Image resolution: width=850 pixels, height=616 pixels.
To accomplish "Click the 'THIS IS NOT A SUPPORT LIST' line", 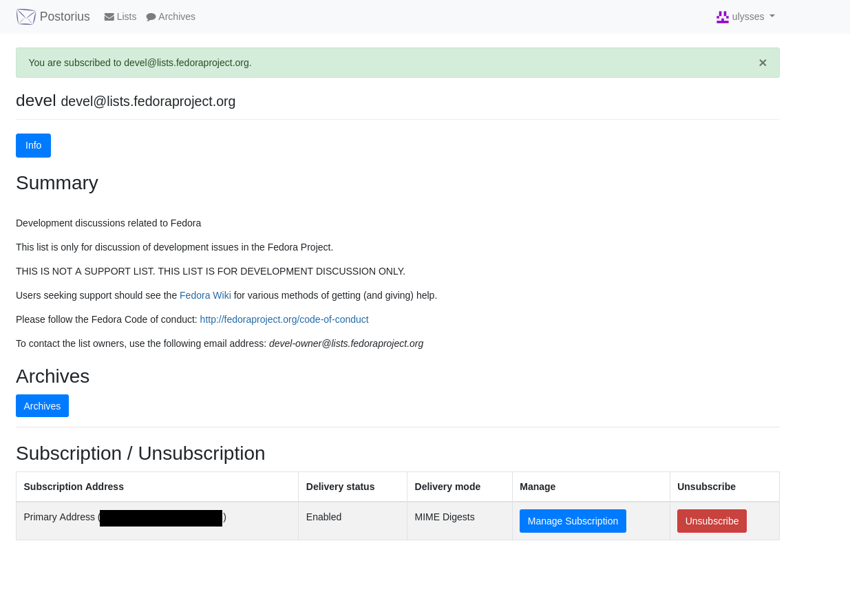I will (211, 271).
